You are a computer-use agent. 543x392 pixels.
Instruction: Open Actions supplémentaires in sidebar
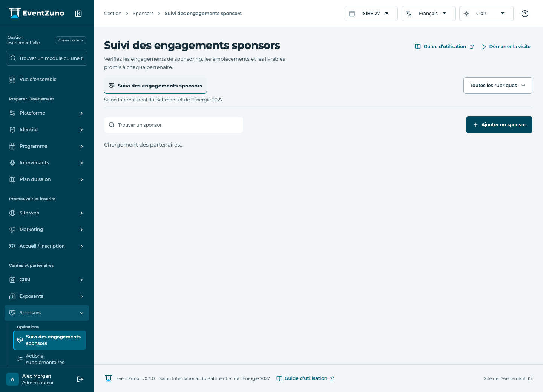50,359
